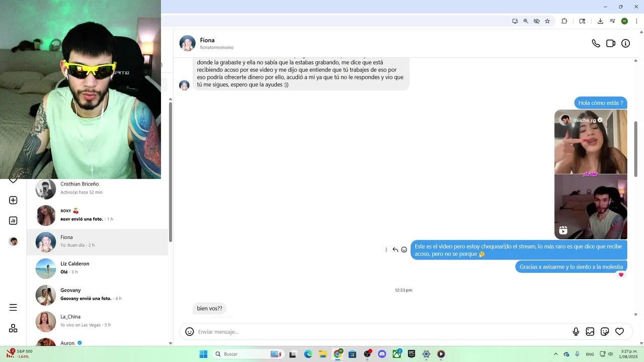Open the taskbar clock and date
The width and height of the screenshot is (644, 362).
point(629,354)
